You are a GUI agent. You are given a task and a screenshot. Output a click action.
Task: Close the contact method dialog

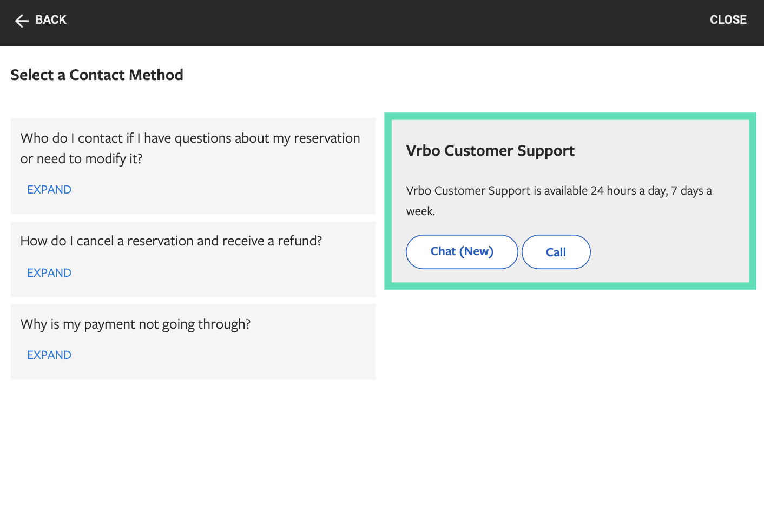pos(728,20)
